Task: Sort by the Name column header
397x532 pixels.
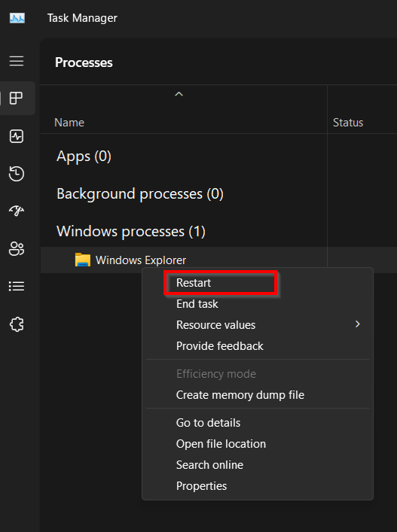Action: click(69, 123)
